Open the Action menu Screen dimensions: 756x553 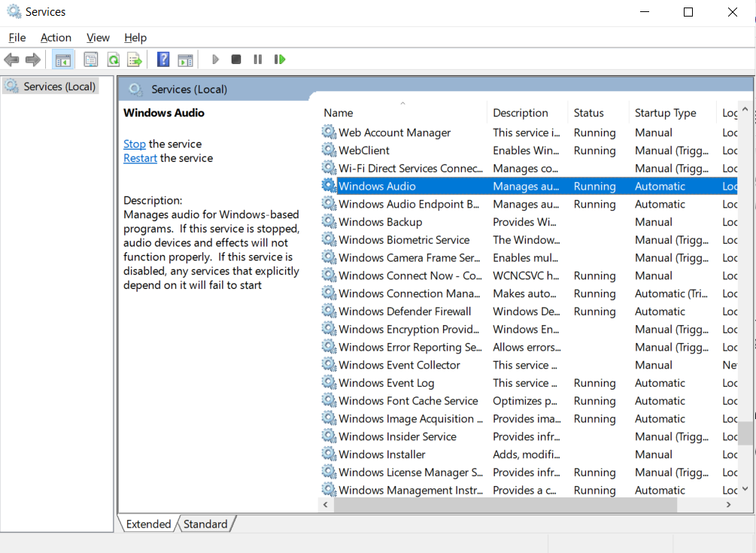(x=56, y=38)
